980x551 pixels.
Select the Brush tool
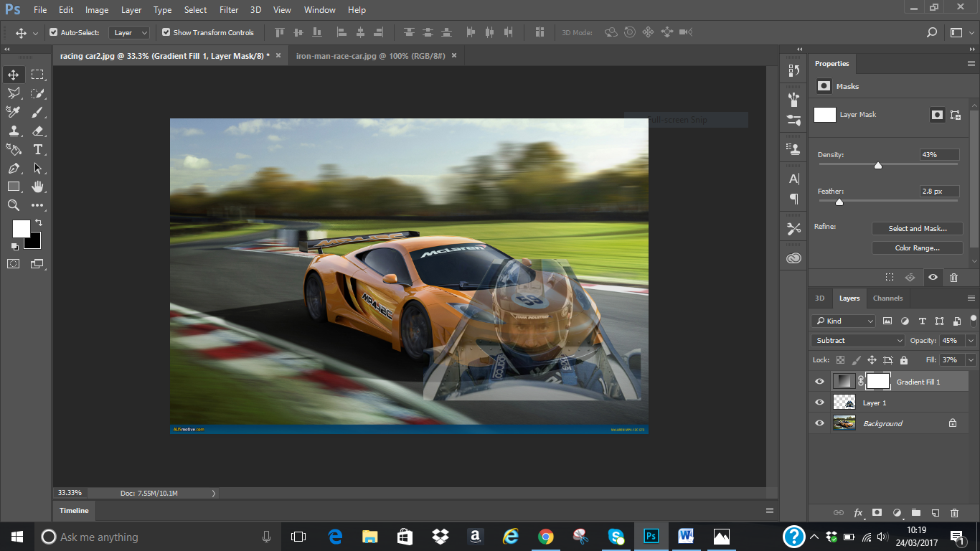pos(37,112)
